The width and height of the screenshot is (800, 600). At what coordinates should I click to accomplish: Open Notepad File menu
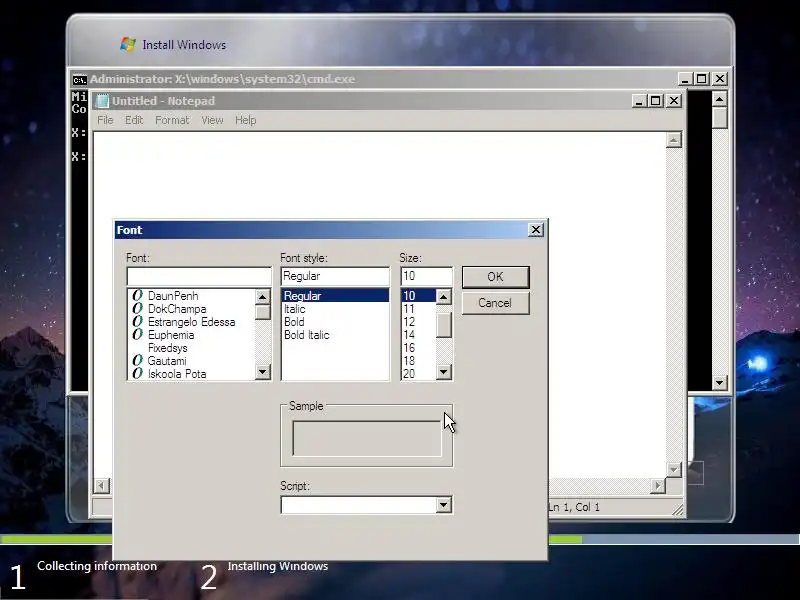click(105, 120)
